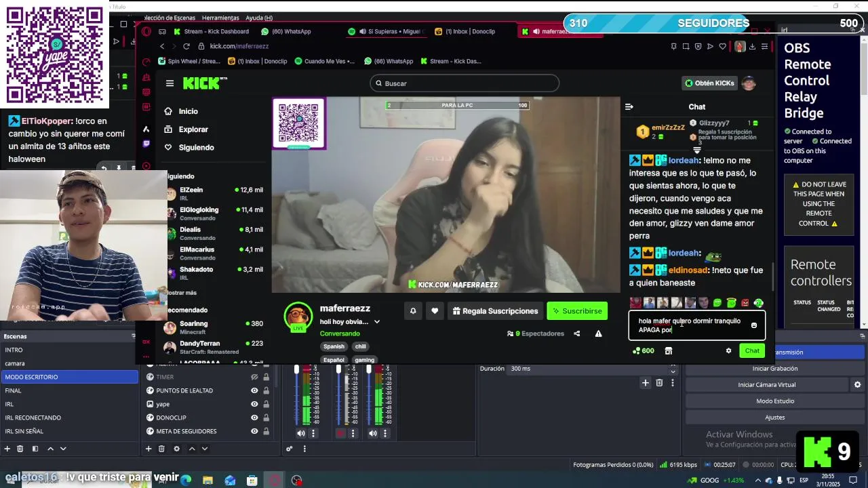Reload the kick.com page
Image resolution: width=868 pixels, height=488 pixels.
(x=186, y=46)
